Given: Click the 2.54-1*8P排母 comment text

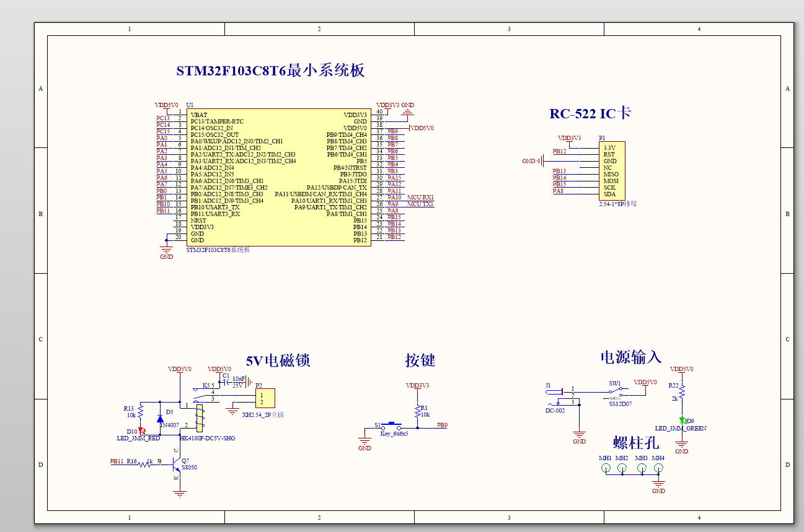Looking at the screenshot, I should pos(617,203).
